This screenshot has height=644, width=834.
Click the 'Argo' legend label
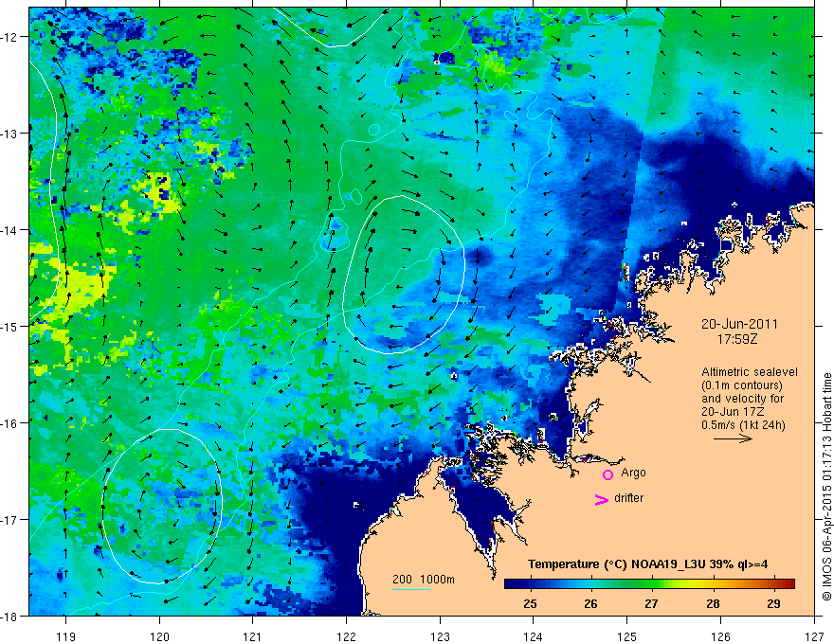click(633, 473)
